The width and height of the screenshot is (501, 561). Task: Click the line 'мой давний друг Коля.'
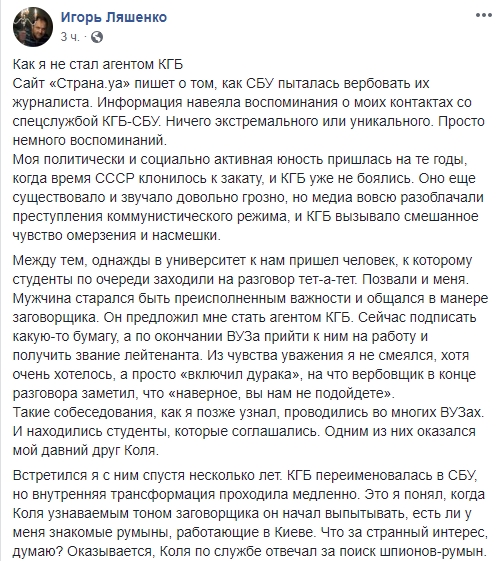86,450
